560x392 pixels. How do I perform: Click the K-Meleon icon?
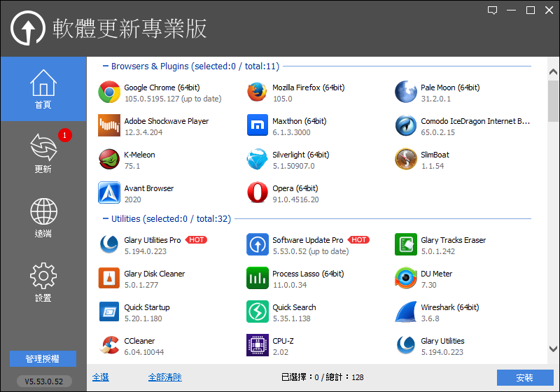109,159
